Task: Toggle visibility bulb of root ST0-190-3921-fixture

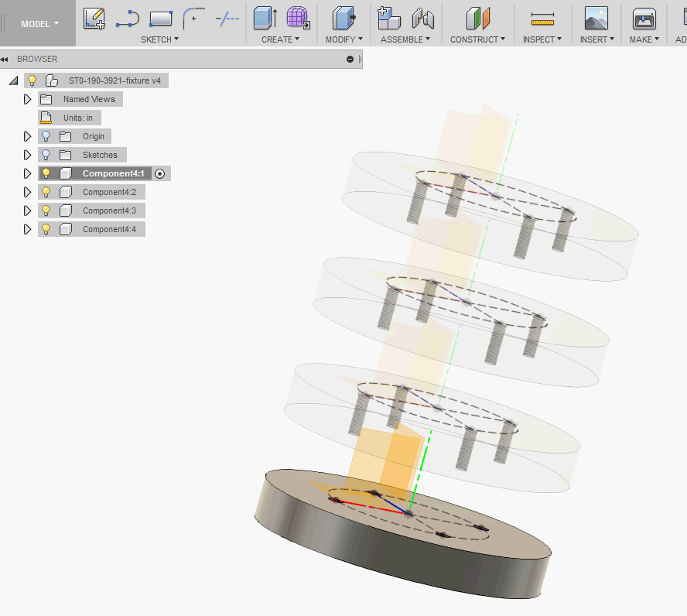Action: [x=32, y=80]
